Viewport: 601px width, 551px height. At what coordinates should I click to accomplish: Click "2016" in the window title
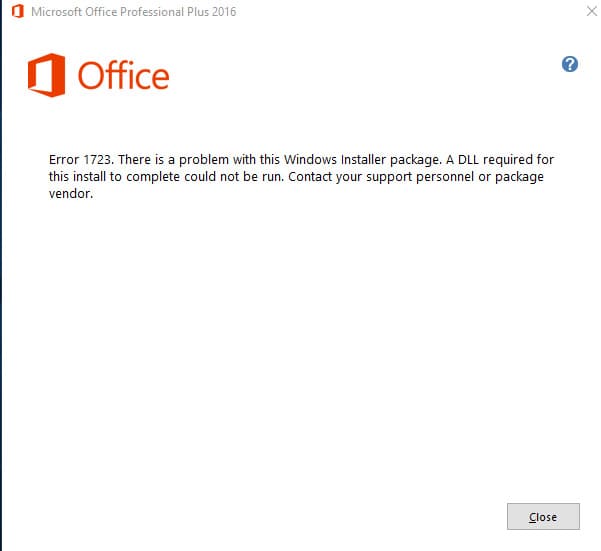pos(224,13)
